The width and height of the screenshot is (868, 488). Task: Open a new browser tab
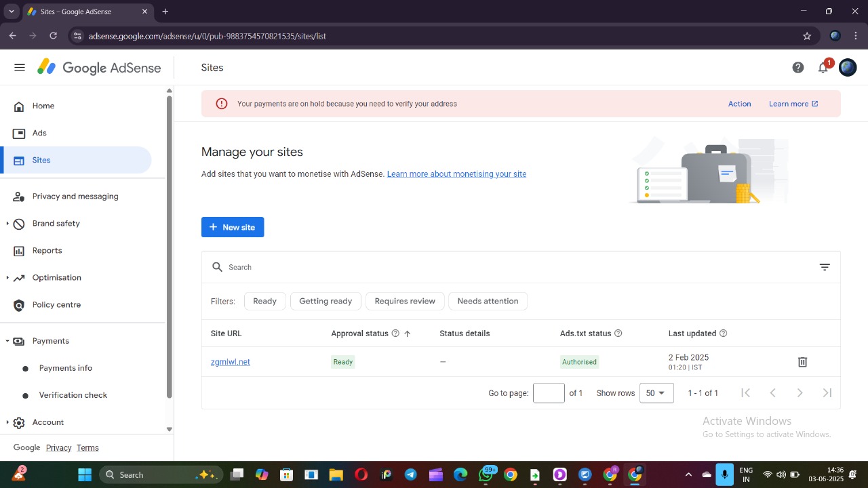(x=165, y=12)
